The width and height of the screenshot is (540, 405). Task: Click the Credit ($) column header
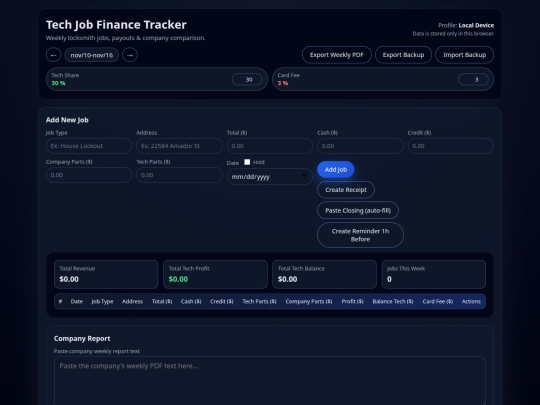click(x=222, y=301)
